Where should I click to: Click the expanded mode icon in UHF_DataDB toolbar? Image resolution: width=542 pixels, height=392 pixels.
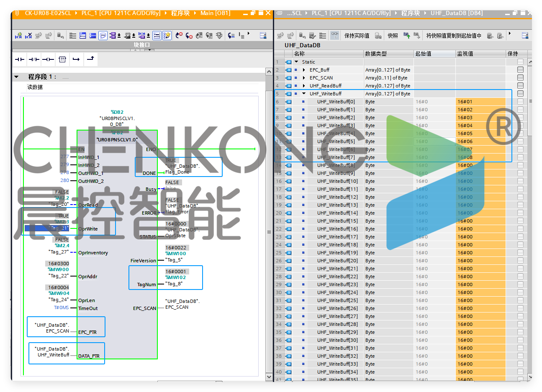click(323, 36)
